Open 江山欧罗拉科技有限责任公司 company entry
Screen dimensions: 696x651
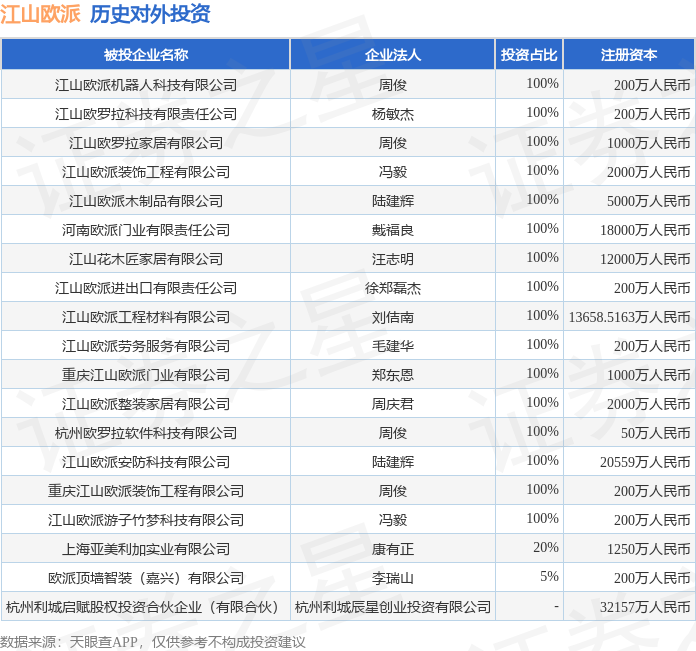(x=146, y=114)
